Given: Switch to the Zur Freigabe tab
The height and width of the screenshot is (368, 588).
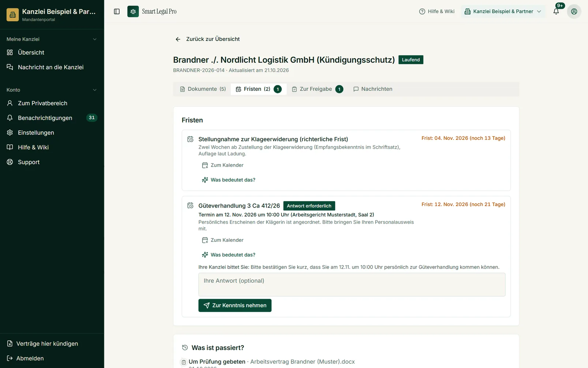Looking at the screenshot, I should [318, 89].
